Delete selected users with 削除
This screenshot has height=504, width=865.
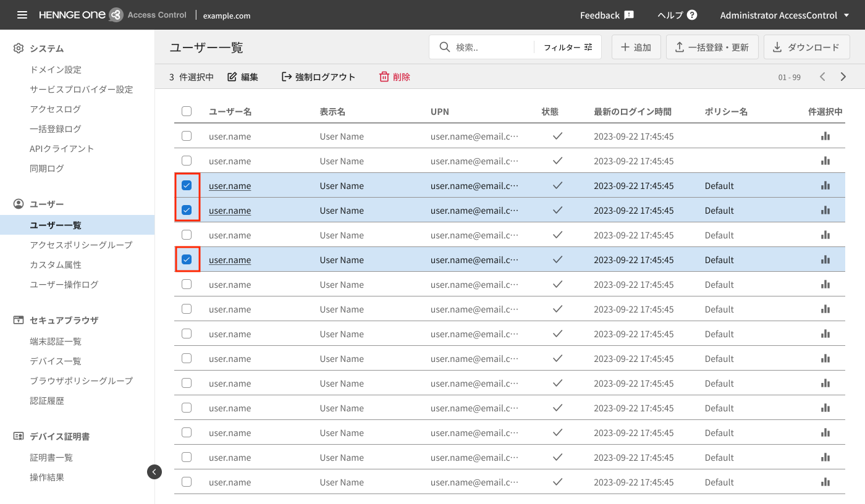(394, 77)
